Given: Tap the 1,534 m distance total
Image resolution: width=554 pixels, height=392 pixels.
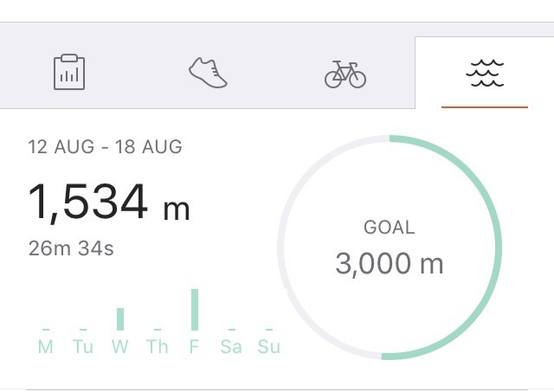Looking at the screenshot, I should click(109, 202).
